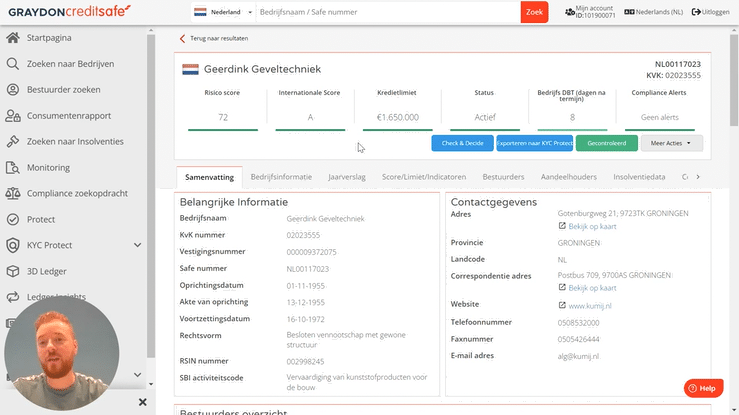Click the Zoeken naar Insolventies gavel icon
739x415 pixels.
click(13, 141)
